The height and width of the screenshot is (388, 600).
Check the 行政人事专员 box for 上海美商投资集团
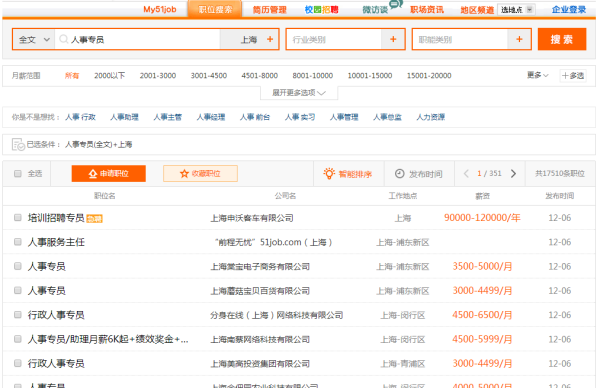(18, 363)
